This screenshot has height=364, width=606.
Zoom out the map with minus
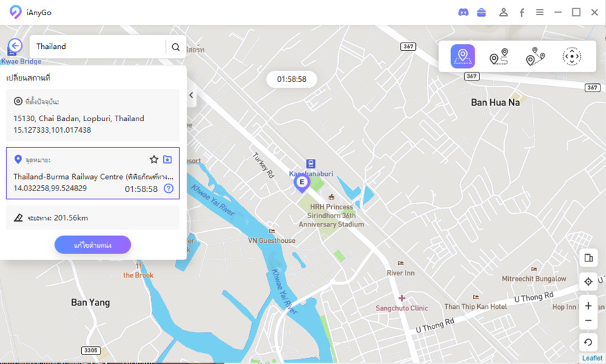click(x=588, y=321)
